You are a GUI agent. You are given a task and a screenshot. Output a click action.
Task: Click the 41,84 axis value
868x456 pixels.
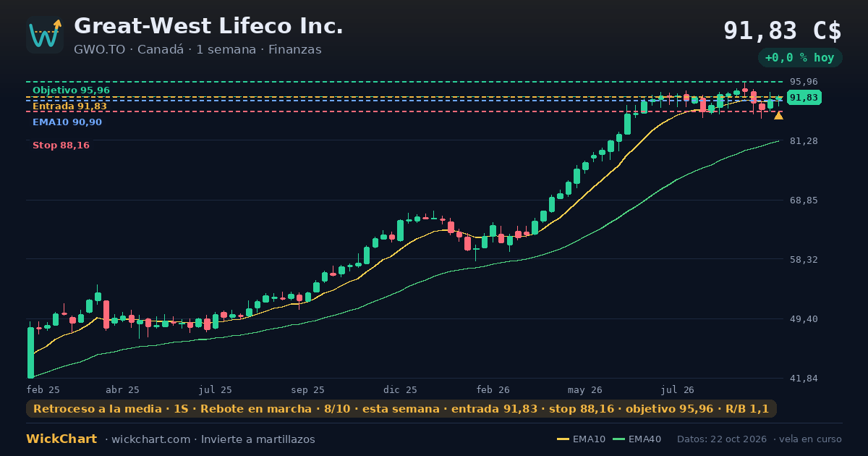click(804, 378)
